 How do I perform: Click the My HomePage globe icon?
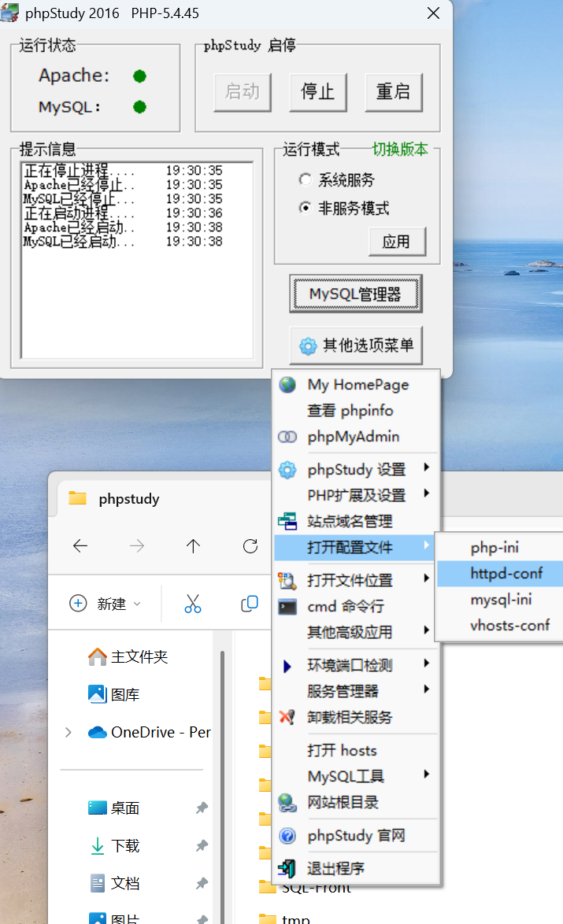[x=287, y=385]
